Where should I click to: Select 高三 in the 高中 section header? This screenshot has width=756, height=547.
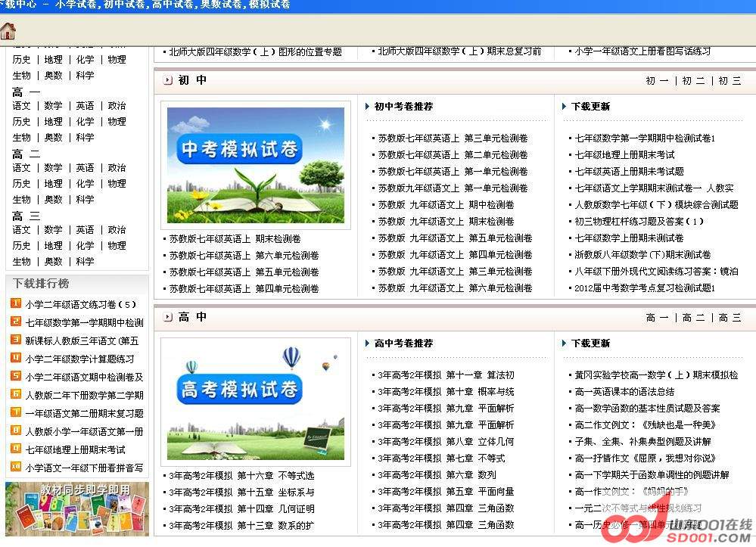[730, 318]
